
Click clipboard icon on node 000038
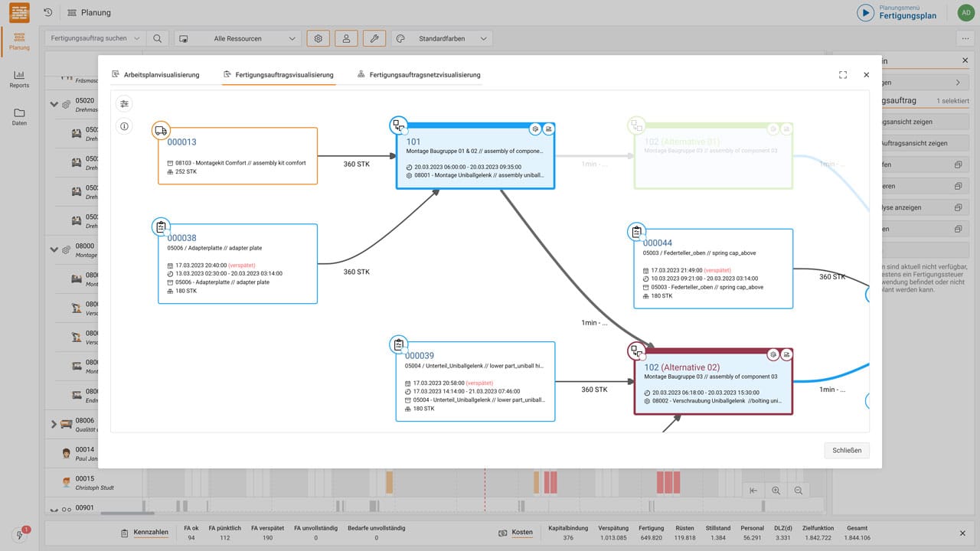click(x=161, y=227)
